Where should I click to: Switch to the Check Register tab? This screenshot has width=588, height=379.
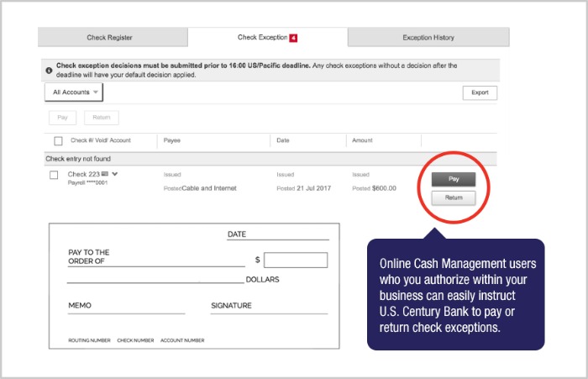pos(109,38)
